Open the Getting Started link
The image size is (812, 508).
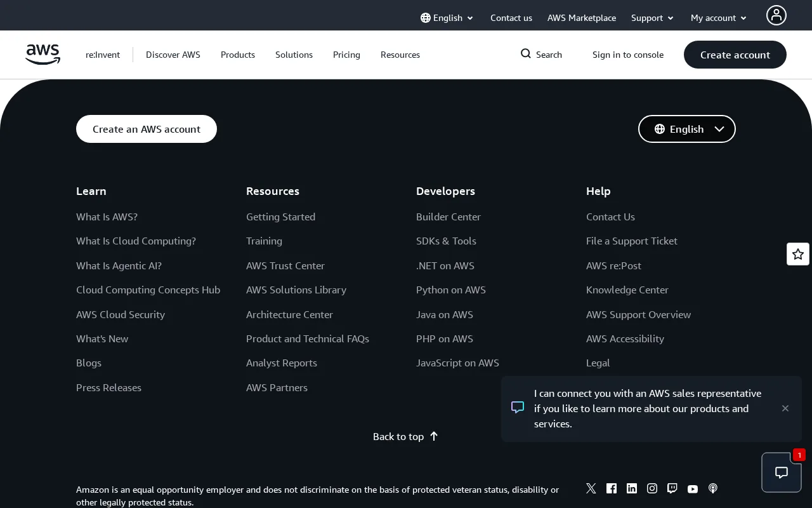pyautogui.click(x=280, y=217)
